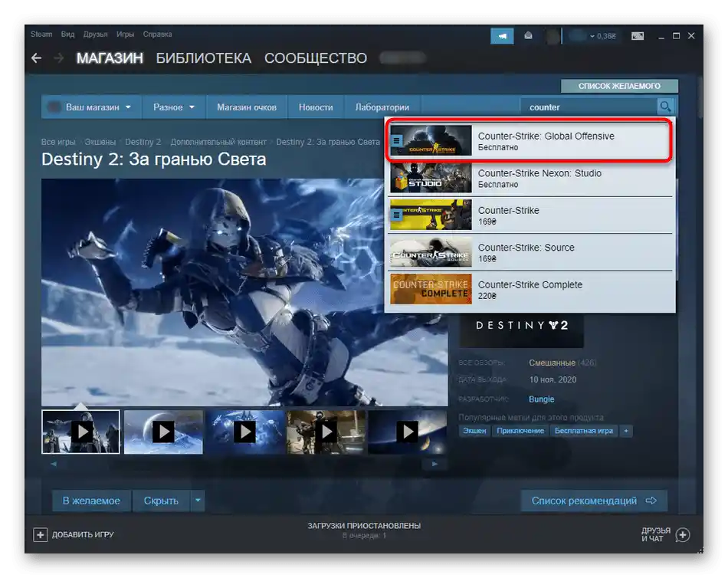Click the Приключение tag

coord(520,431)
